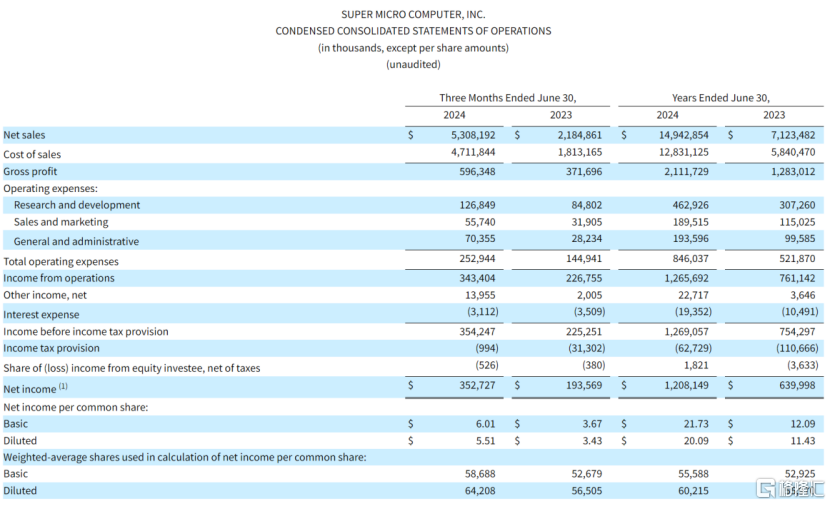Select 'Years Ended June 30,' column header
Image resolution: width=831 pixels, height=505 pixels.
pyautogui.click(x=720, y=98)
